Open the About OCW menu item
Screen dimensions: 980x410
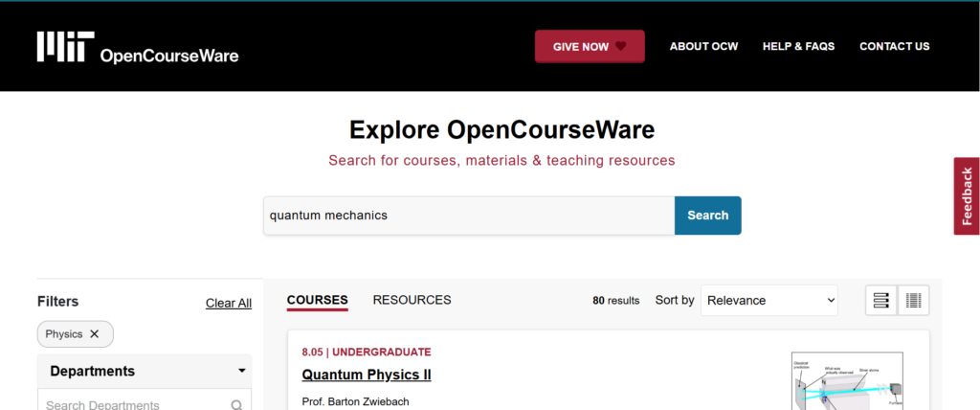click(x=702, y=46)
